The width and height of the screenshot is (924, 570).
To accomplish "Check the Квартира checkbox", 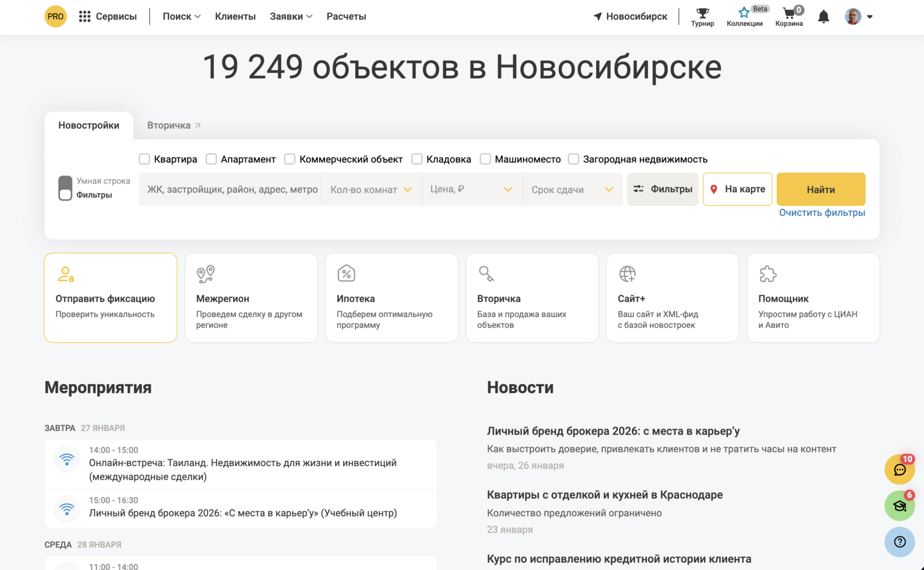I will coord(145,159).
